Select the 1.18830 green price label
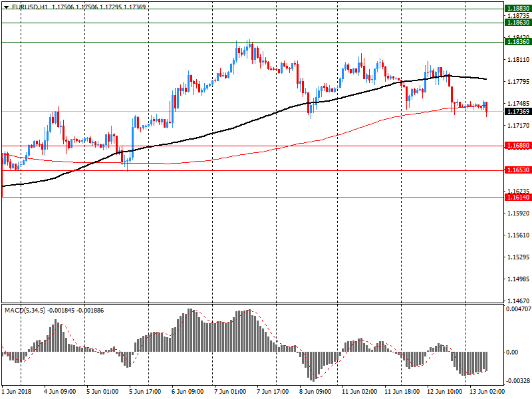 517,9
